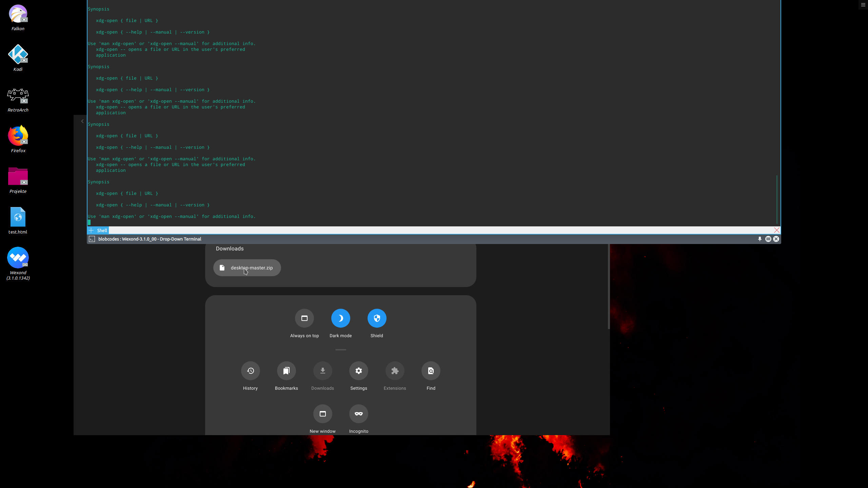This screenshot has height=488, width=868.
Task: Open the desktop-master.zip download
Action: (x=247, y=268)
